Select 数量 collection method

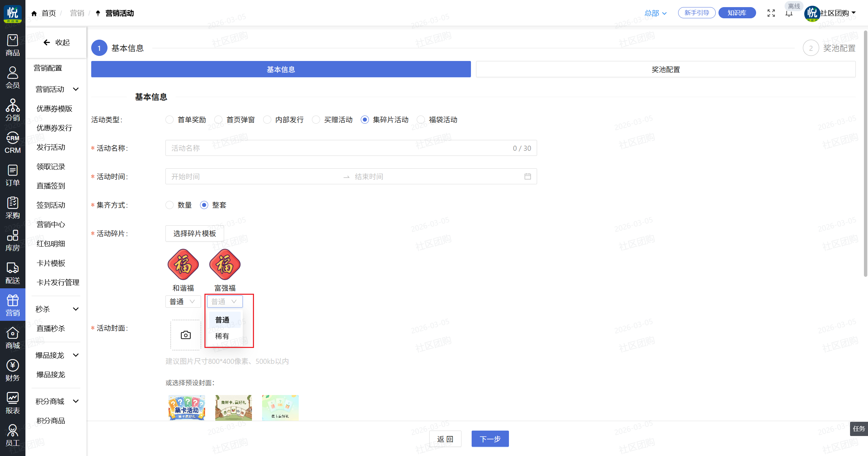[x=170, y=205]
